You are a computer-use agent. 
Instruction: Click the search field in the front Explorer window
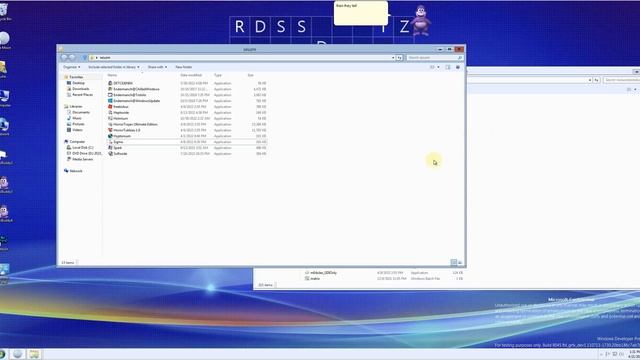[x=434, y=58]
